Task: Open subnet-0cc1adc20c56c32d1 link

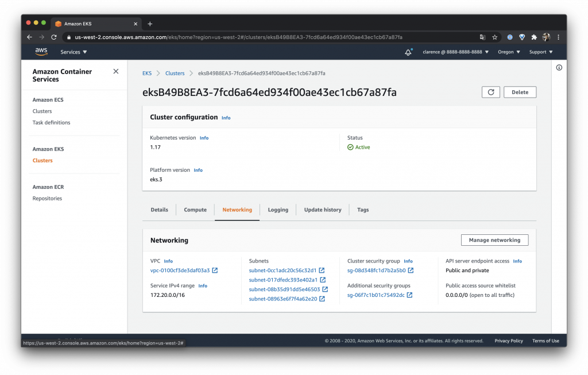Action: point(283,270)
